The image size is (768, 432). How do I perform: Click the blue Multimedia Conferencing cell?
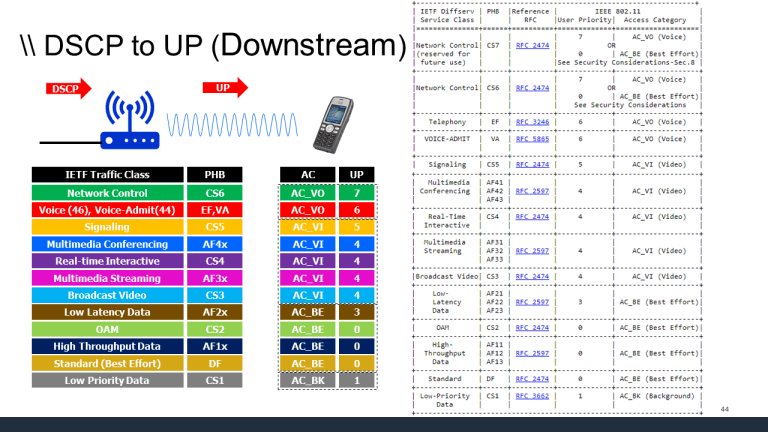click(x=108, y=244)
